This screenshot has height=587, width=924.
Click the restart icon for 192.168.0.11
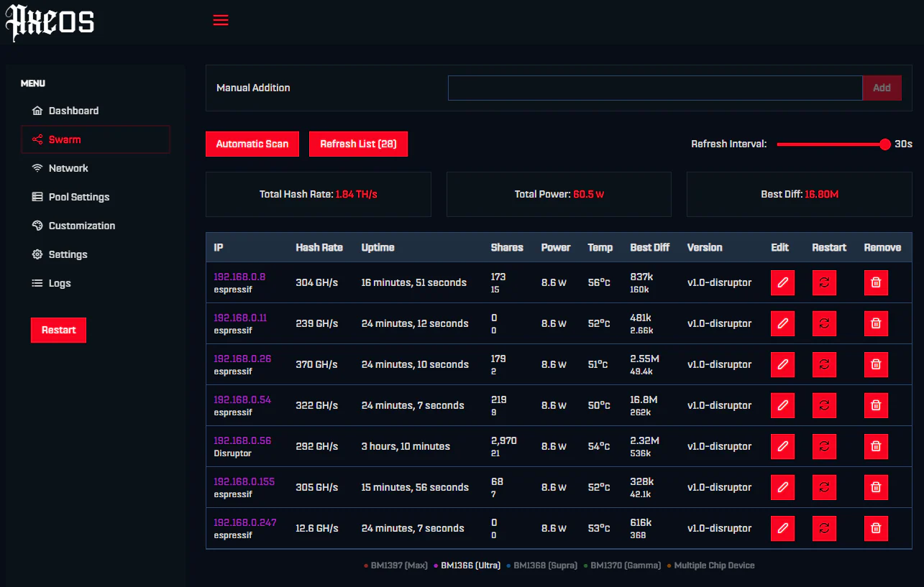(824, 323)
